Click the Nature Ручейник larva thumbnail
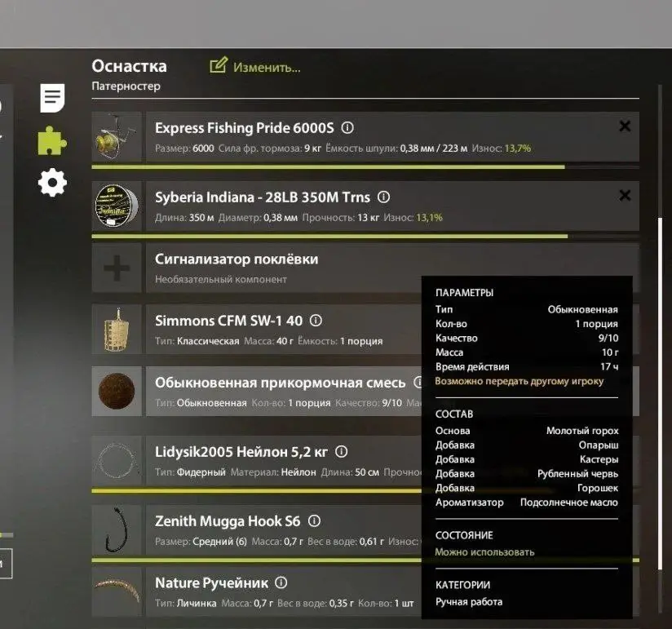This screenshot has height=629, width=672. pos(117,591)
